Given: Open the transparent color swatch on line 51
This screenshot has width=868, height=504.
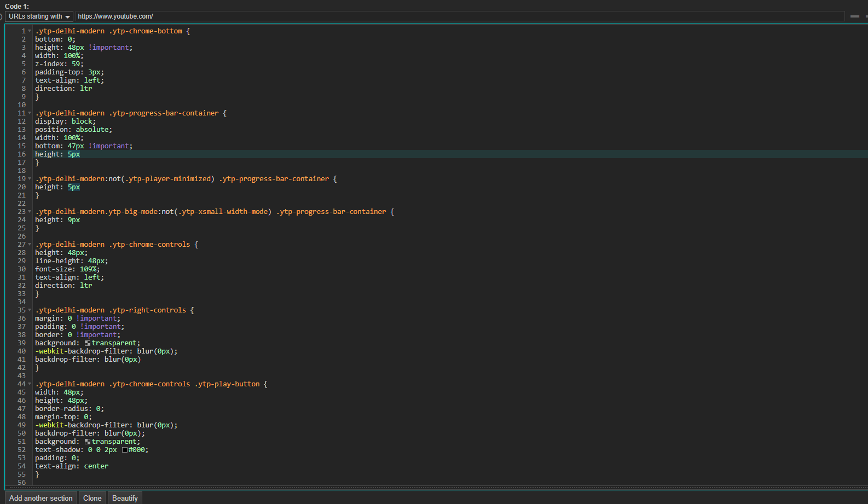Looking at the screenshot, I should (x=88, y=442).
